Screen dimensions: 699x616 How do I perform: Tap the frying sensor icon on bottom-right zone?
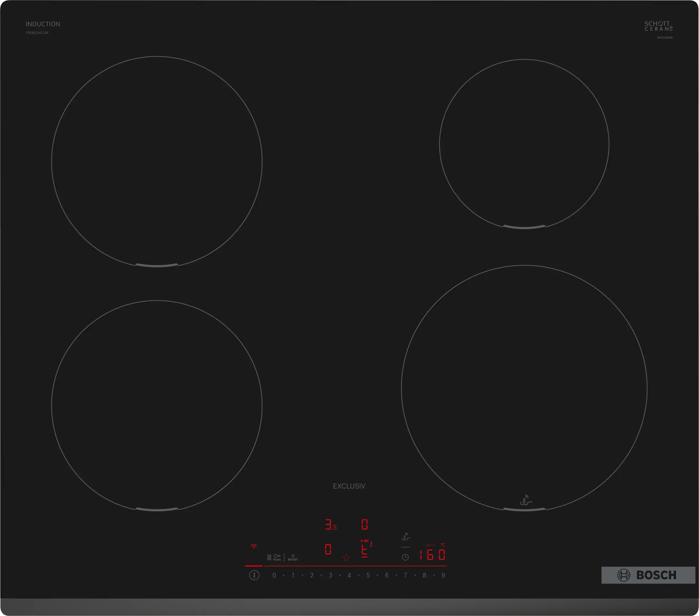click(x=526, y=500)
